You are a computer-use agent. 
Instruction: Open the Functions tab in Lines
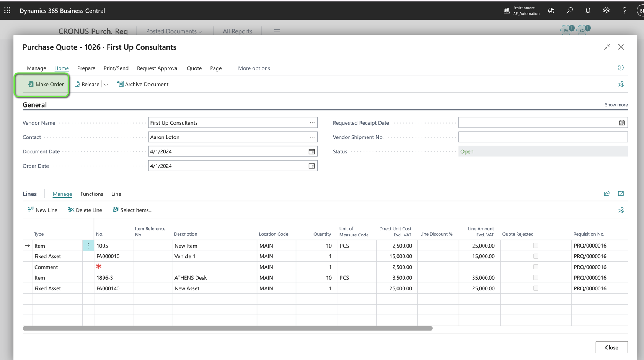(91, 194)
